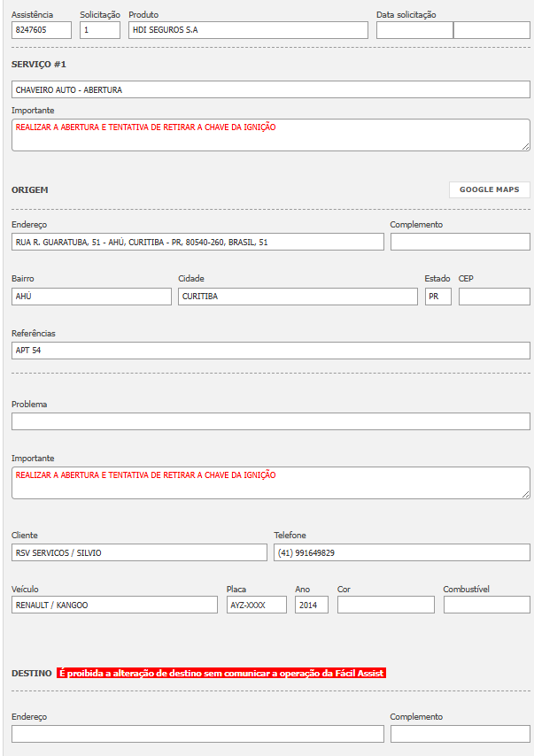This screenshot has width=534, height=756.
Task: Focus the origin Complemento field
Action: 460,242
